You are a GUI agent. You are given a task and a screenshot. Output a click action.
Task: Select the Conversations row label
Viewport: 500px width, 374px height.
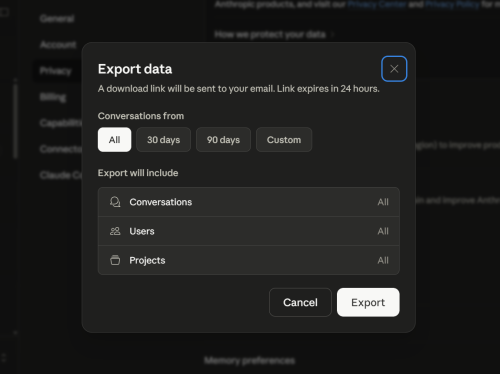pos(161,202)
